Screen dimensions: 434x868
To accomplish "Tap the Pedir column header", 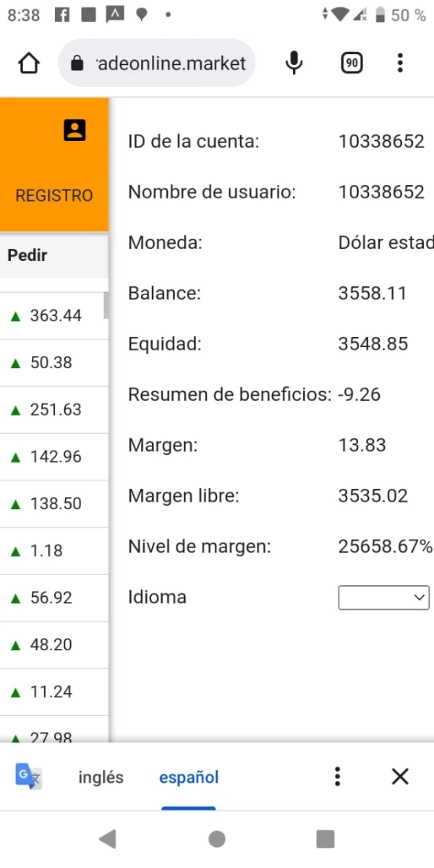I will 27,255.
